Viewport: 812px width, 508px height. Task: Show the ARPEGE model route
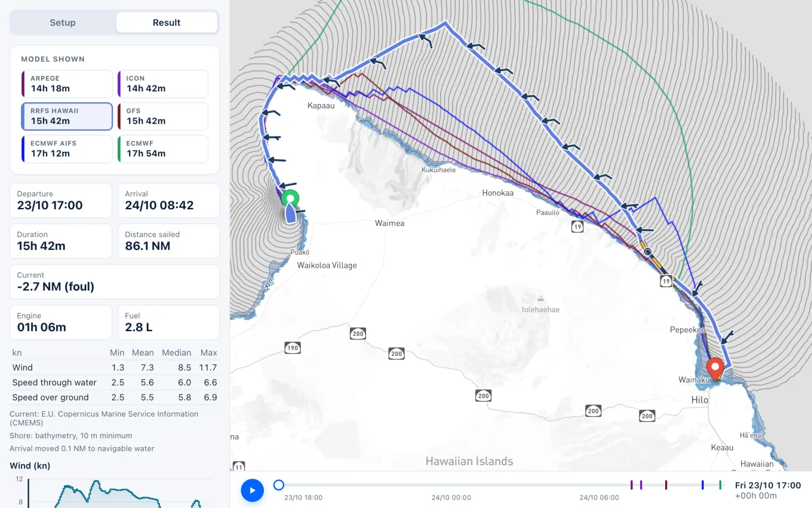[x=67, y=84]
